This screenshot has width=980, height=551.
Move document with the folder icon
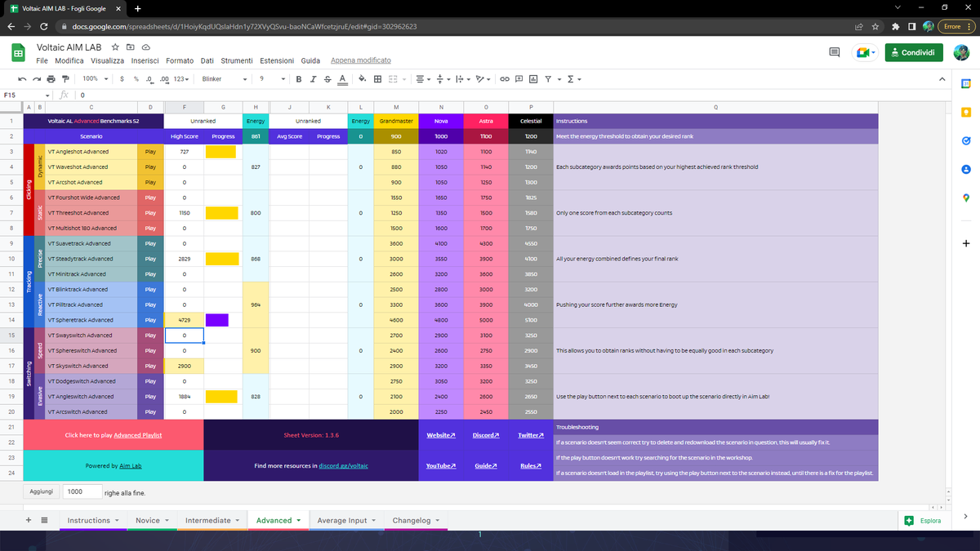pyautogui.click(x=131, y=47)
